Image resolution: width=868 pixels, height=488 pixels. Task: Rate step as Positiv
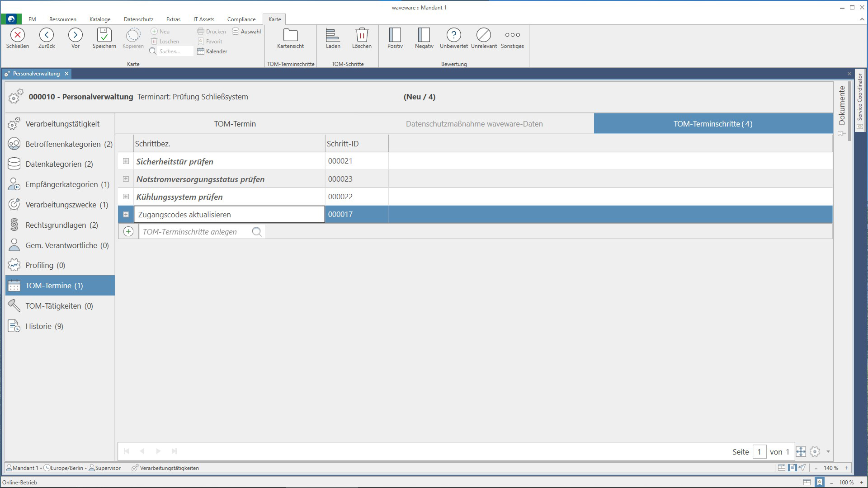(395, 35)
